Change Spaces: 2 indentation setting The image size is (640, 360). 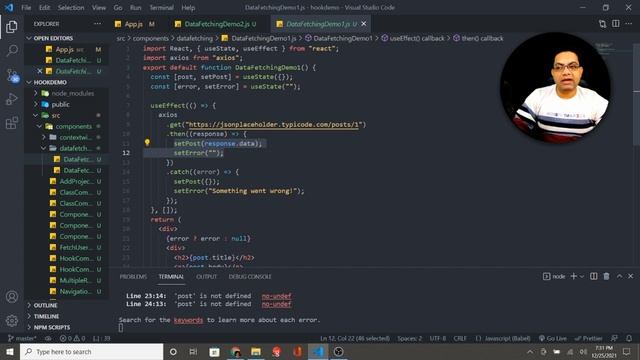pos(410,338)
